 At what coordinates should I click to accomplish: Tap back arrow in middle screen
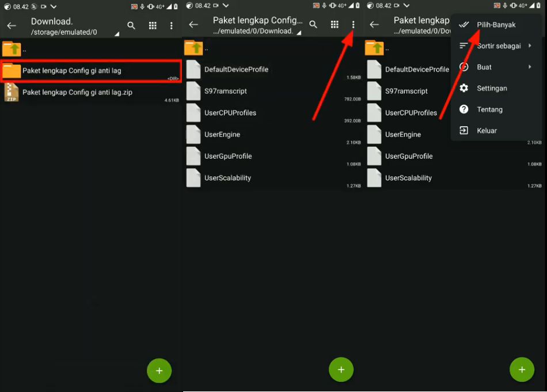click(193, 24)
